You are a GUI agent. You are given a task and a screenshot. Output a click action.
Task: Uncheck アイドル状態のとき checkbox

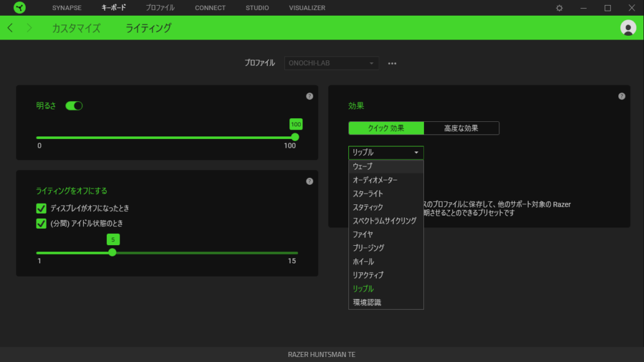tap(41, 224)
